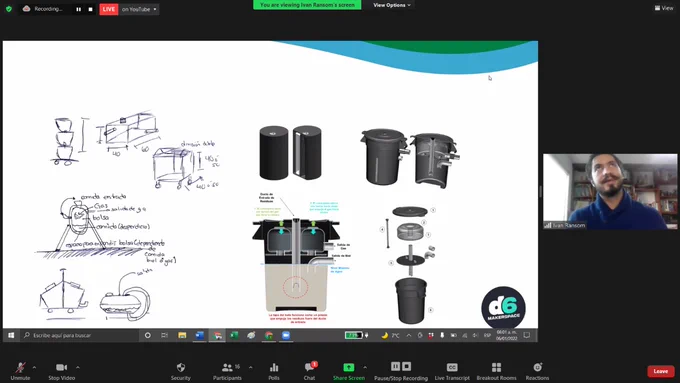Stop the video camera
Viewport: 680px width, 383px height.
62,371
